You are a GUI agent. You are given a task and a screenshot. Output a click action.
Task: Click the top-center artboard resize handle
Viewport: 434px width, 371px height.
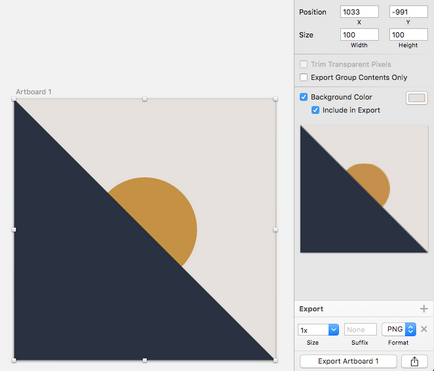(145, 99)
